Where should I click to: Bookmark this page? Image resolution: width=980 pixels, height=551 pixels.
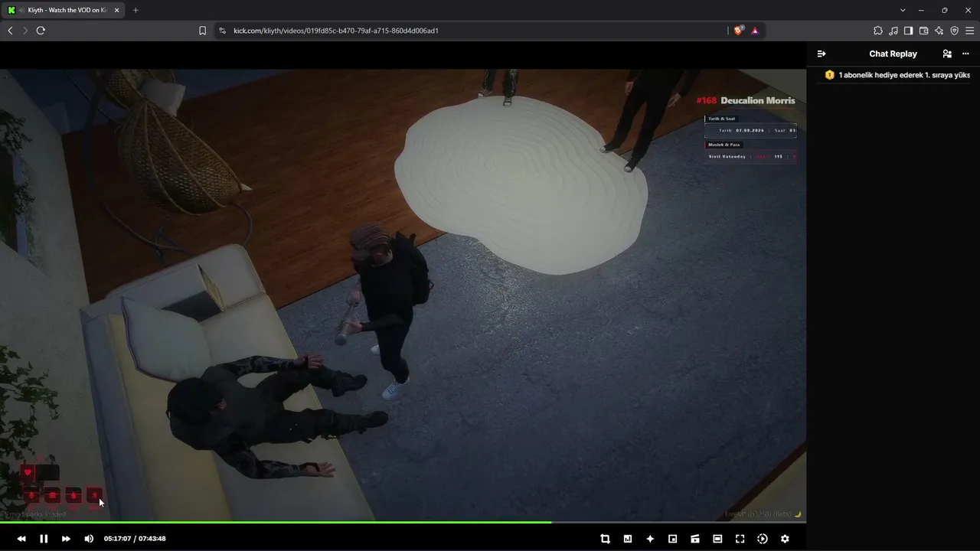[202, 31]
